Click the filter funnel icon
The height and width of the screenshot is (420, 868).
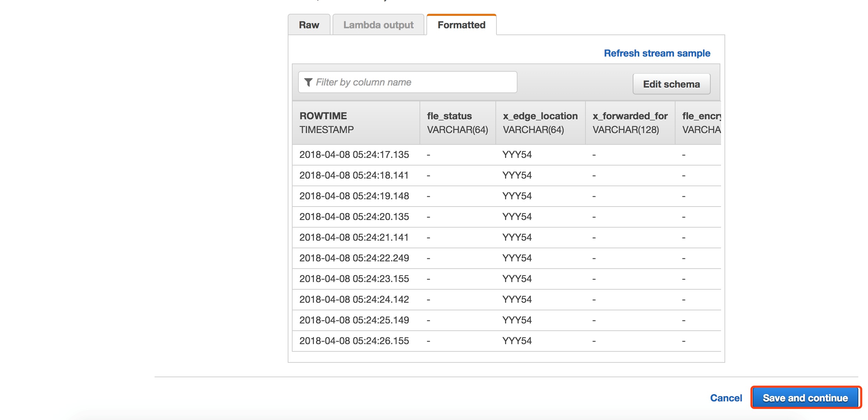point(308,82)
